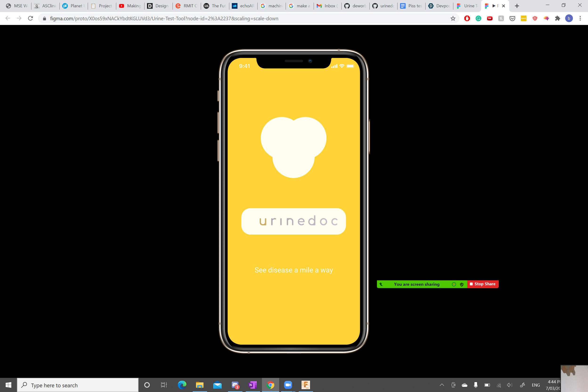This screenshot has width=588, height=392.
Task: Open Chrome three-dot menu
Action: 580,18
